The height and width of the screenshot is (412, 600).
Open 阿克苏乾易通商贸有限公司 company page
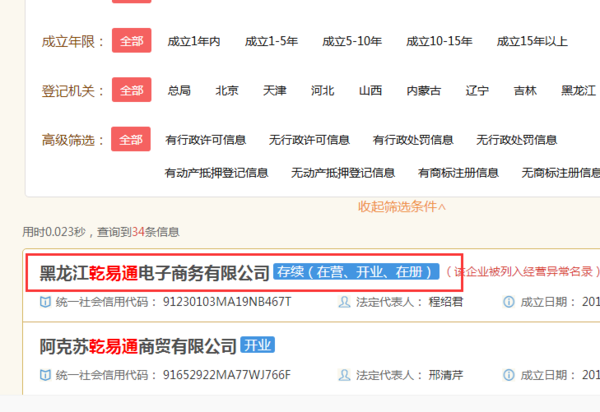pos(138,346)
